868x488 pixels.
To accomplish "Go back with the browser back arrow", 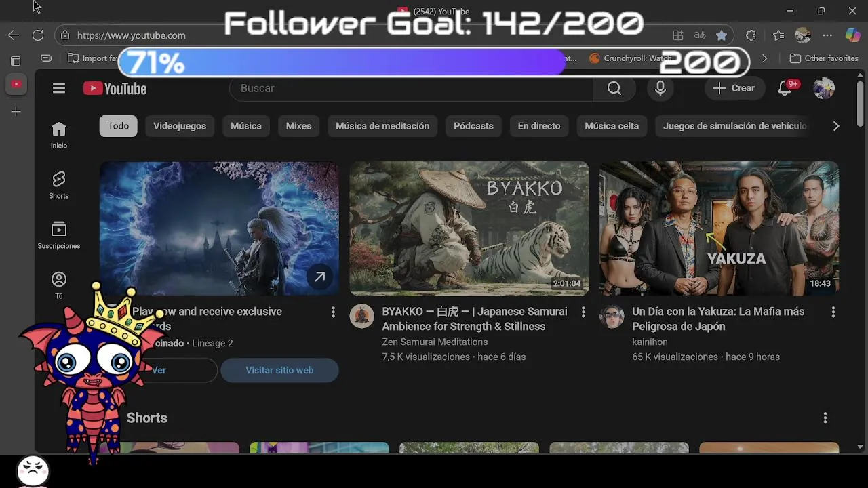I will [14, 35].
